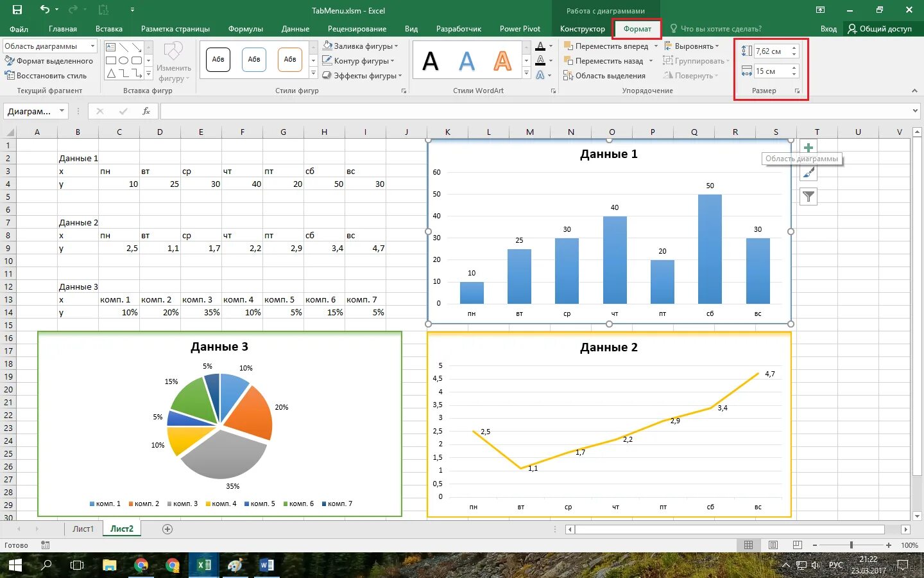This screenshot has height=578, width=924.
Task: Open Эффекты фигуры effects menu
Action: click(362, 76)
